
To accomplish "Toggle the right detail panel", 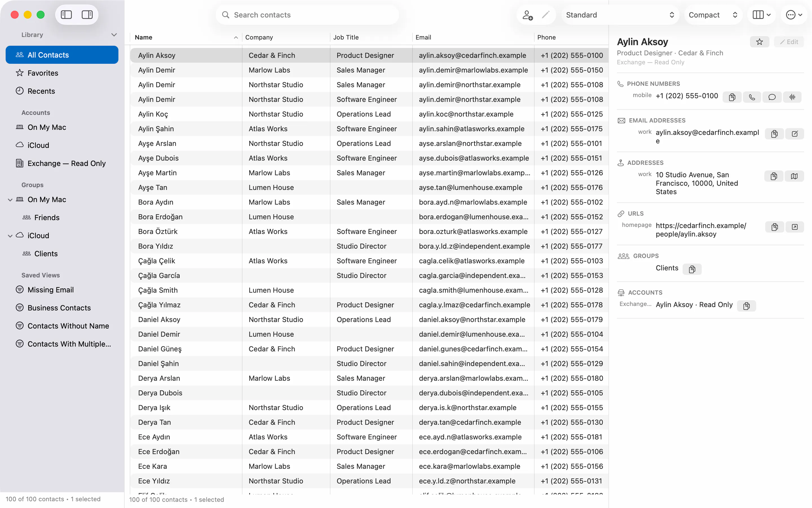I will 87,15.
